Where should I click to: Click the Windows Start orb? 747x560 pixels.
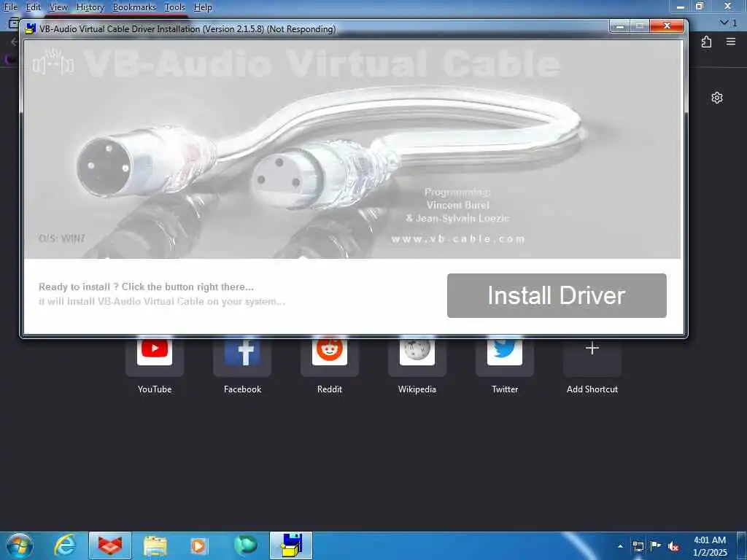[20, 545]
